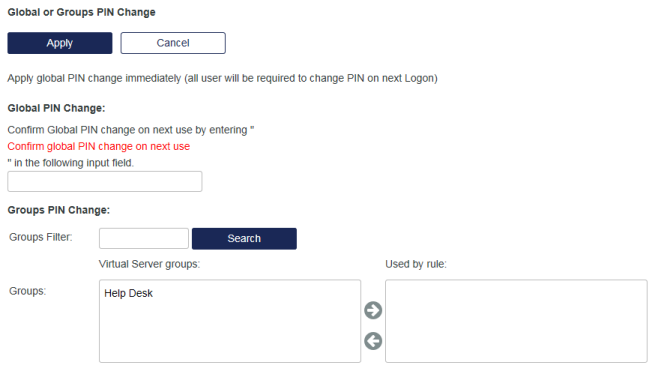Click the Global or Groups PIN Change heading
Image resolution: width=652 pixels, height=365 pixels.
[82, 12]
